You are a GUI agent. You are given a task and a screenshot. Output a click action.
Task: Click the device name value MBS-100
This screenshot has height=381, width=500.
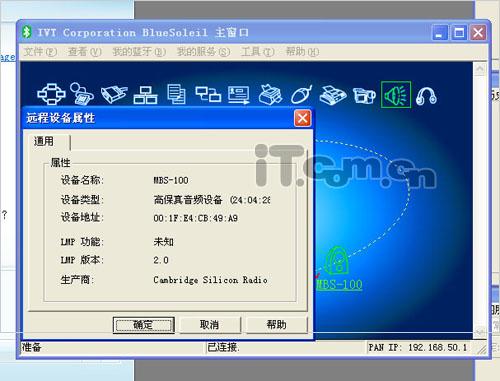click(171, 180)
